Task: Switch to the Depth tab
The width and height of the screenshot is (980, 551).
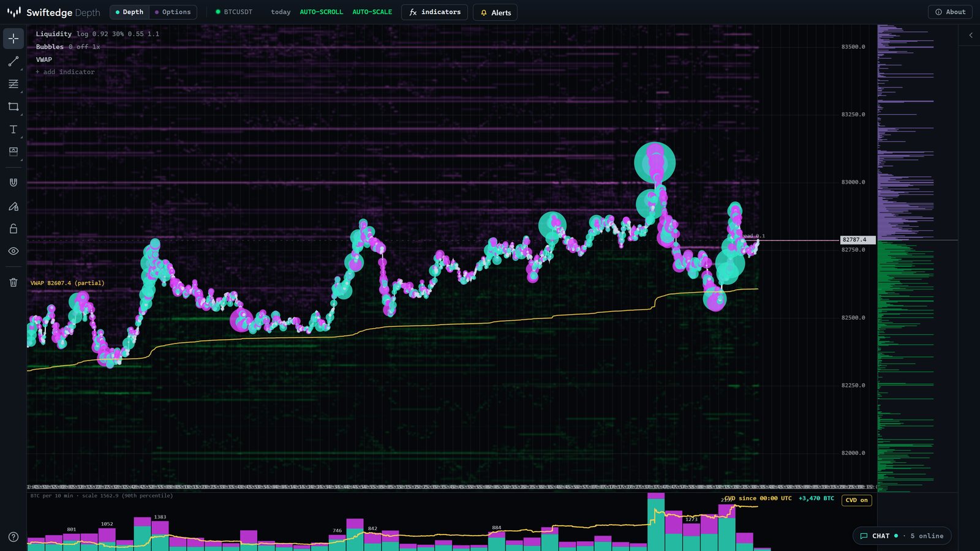Action: pyautogui.click(x=129, y=12)
